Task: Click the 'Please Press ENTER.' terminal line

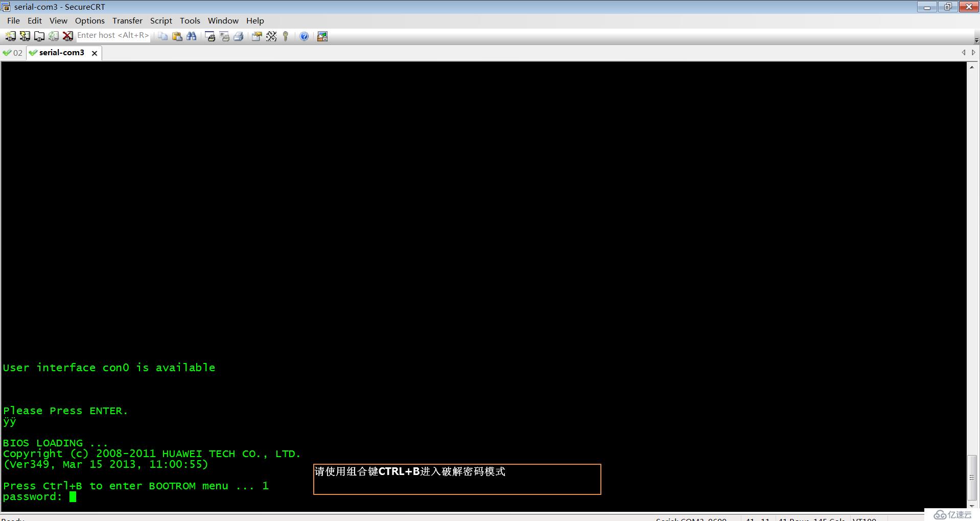Action: [x=65, y=411]
